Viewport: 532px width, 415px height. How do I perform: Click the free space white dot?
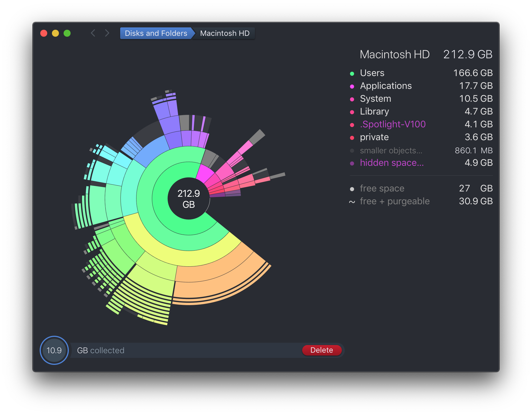pyautogui.click(x=352, y=189)
